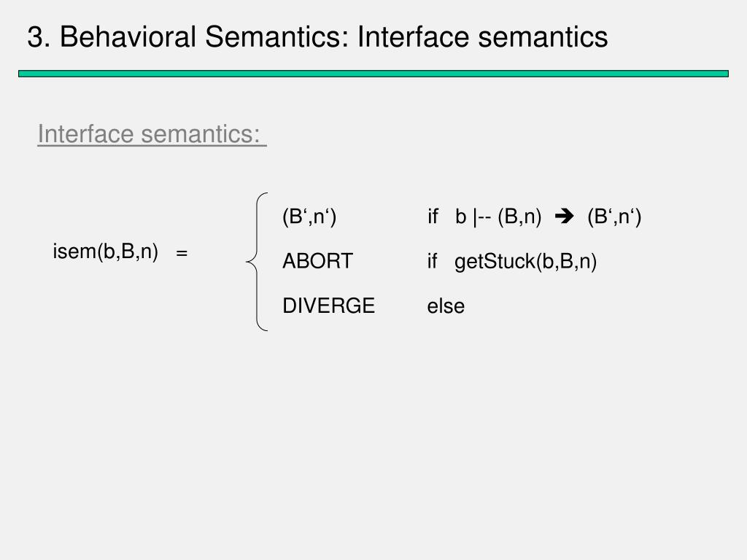Select the 'isem(b,B,n)' expression

[105, 252]
